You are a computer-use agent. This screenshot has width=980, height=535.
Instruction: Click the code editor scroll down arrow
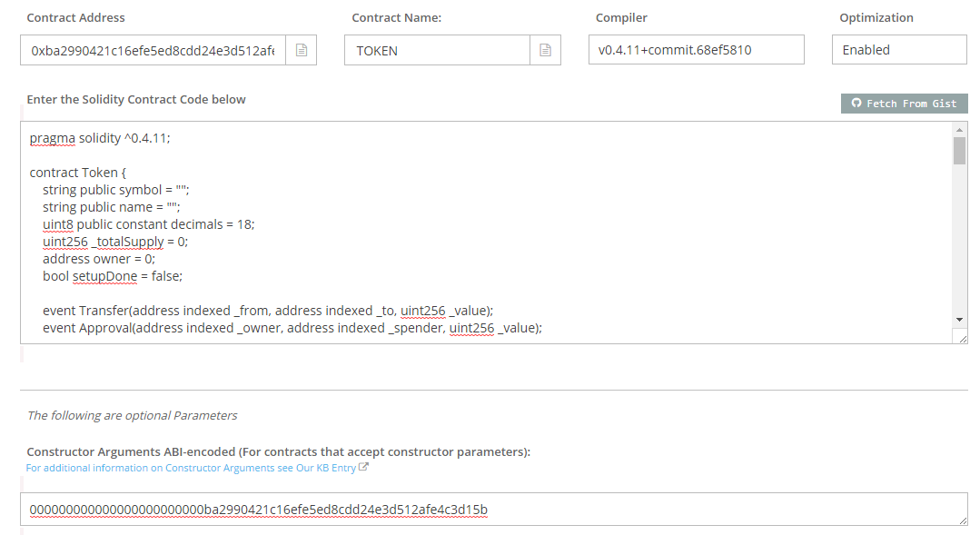(959, 320)
